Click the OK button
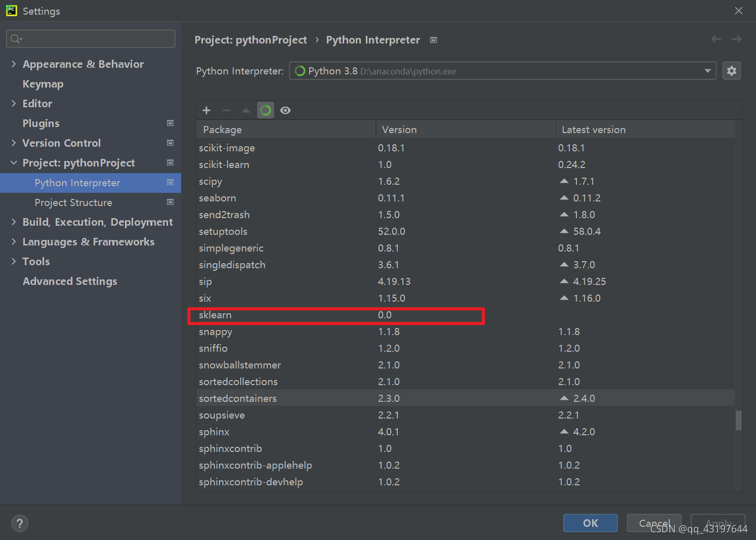Image resolution: width=756 pixels, height=540 pixels. tap(591, 523)
